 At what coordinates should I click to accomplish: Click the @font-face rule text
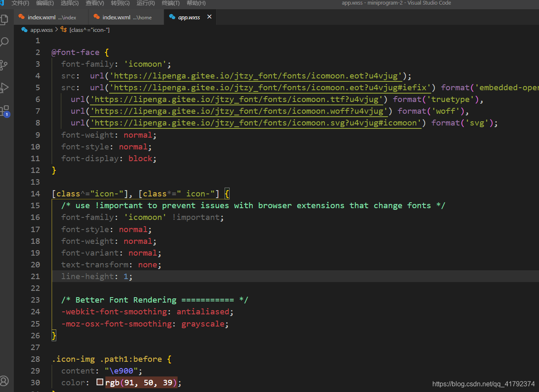(76, 52)
